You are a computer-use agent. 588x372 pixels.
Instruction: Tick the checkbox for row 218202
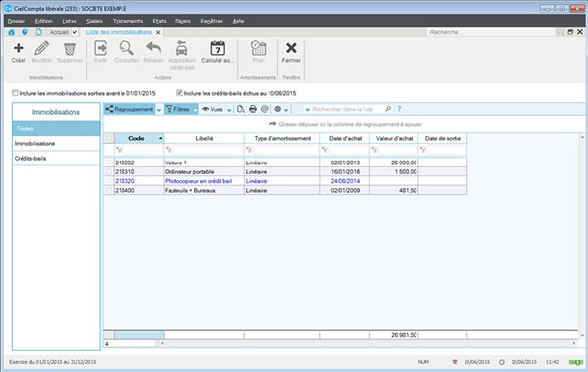(x=109, y=163)
